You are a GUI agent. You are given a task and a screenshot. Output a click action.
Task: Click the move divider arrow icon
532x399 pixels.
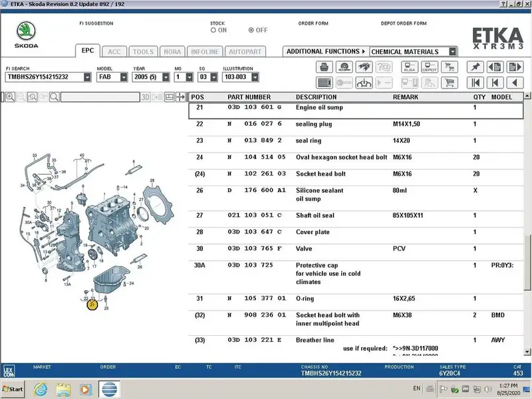[180, 97]
